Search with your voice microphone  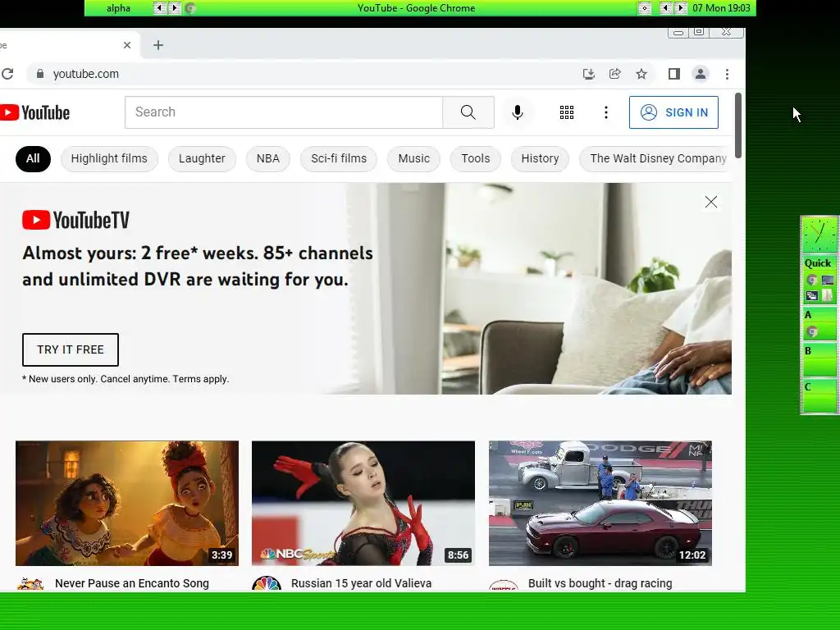point(517,112)
